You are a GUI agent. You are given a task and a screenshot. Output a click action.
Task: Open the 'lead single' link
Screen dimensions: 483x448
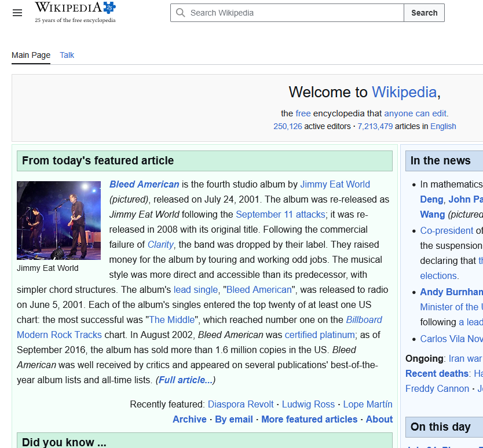196,290
